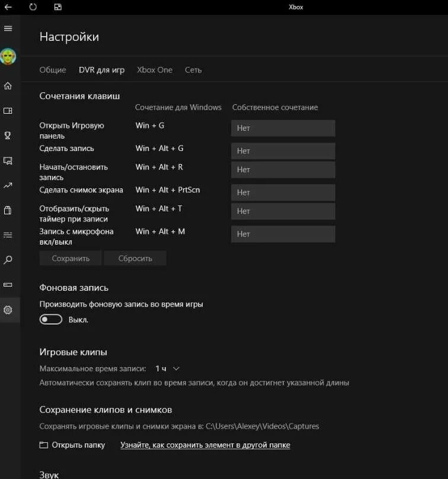Click the Открыть папку button
Screen dimensions: 448x479
pos(72,445)
